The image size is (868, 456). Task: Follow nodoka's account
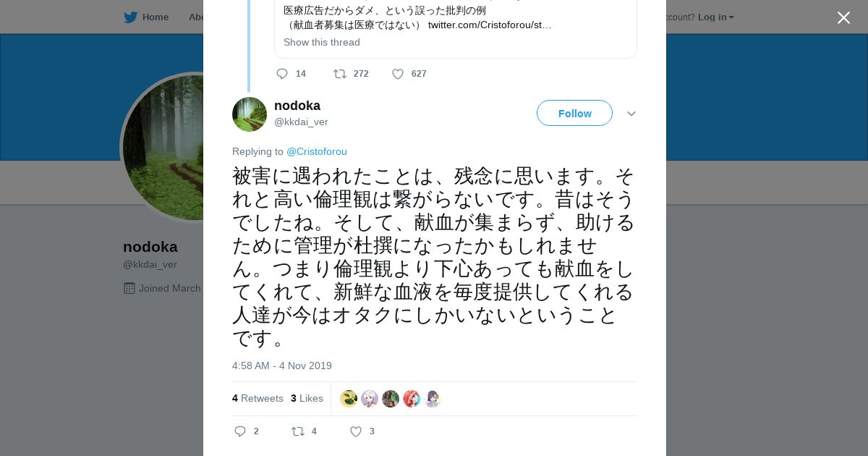[x=574, y=114]
